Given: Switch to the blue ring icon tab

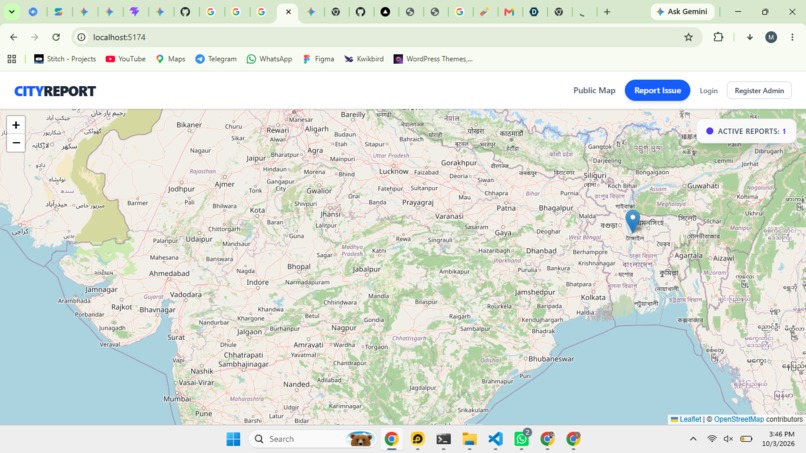Looking at the screenshot, I should pos(33,11).
